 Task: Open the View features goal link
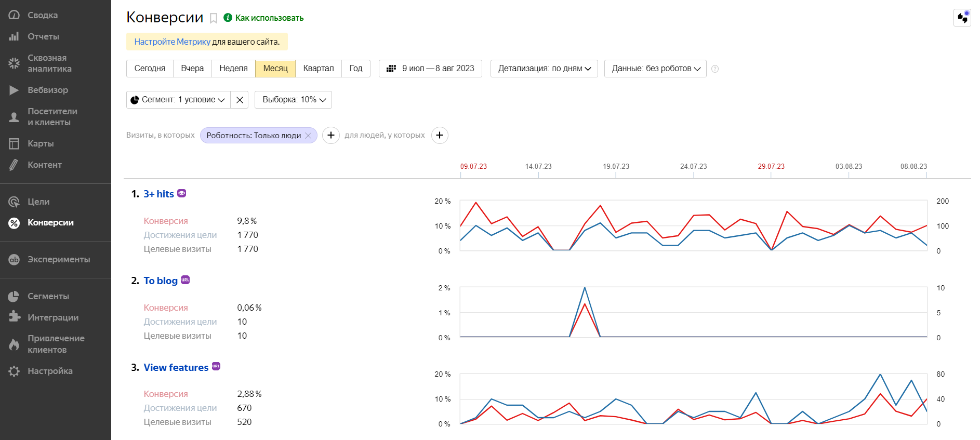coord(176,367)
